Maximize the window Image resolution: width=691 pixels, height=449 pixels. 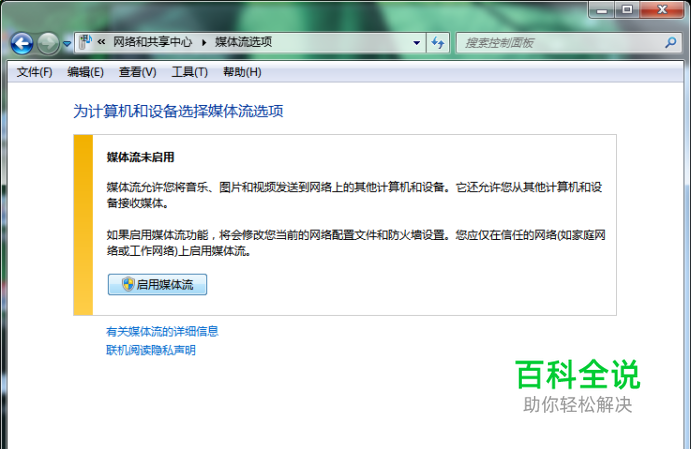pyautogui.click(x=627, y=10)
